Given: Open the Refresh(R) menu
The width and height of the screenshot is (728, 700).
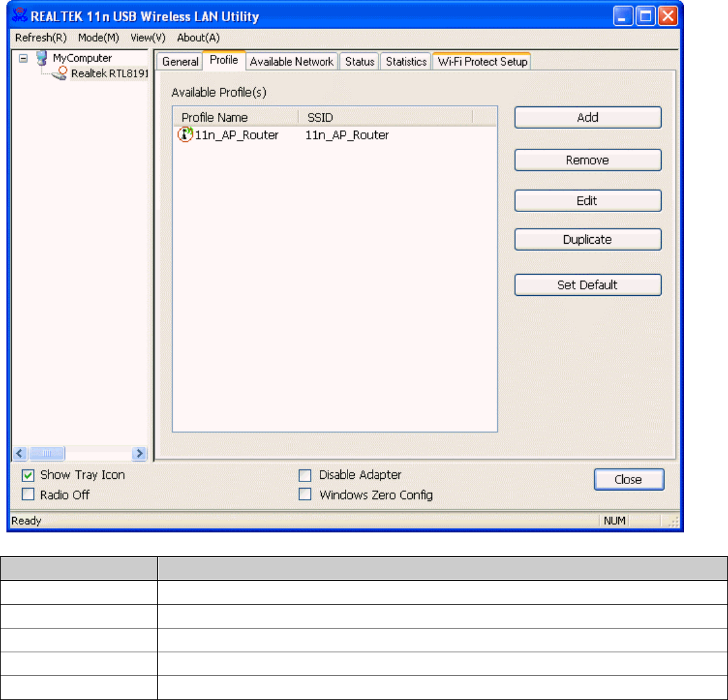Looking at the screenshot, I should tap(41, 37).
